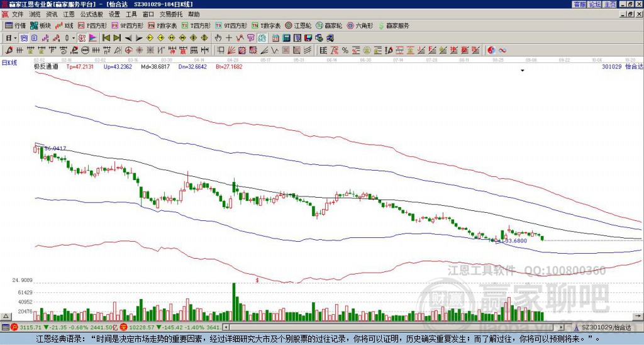The image size is (644, 345).
Task: Open the 赢家轮 wheel tool
Action: pyautogui.click(x=329, y=25)
